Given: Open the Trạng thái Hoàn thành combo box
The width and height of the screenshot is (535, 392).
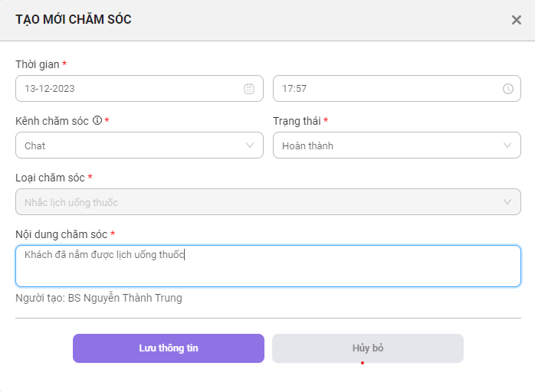Looking at the screenshot, I should click(x=397, y=145).
